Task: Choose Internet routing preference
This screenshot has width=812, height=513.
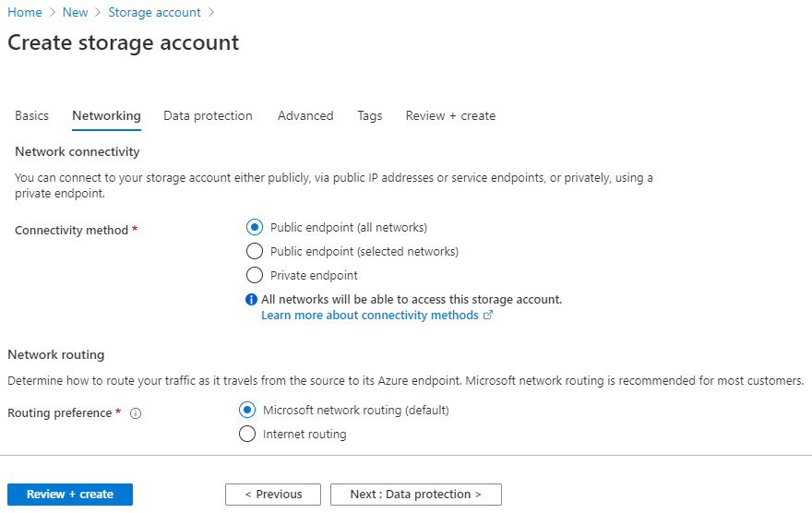Action: pos(247,434)
